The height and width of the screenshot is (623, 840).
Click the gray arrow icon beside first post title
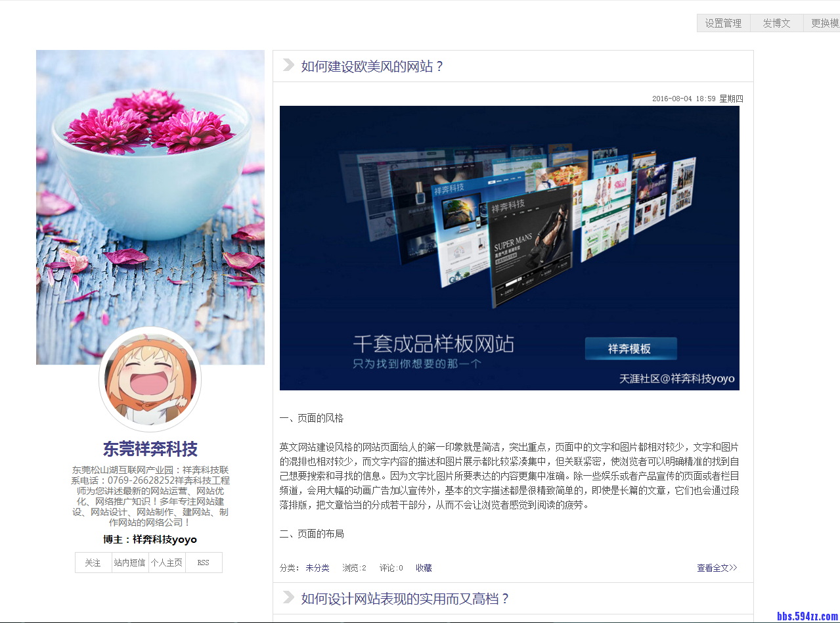point(287,65)
